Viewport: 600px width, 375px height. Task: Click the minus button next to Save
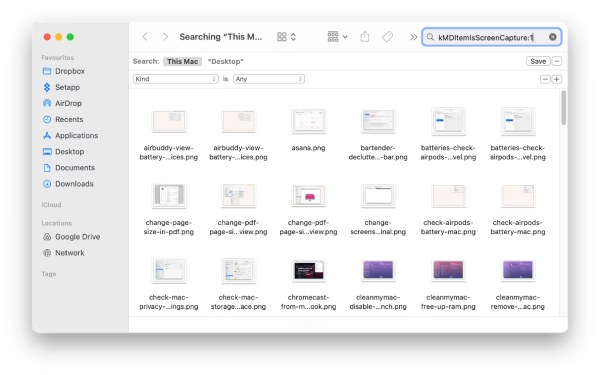click(557, 61)
